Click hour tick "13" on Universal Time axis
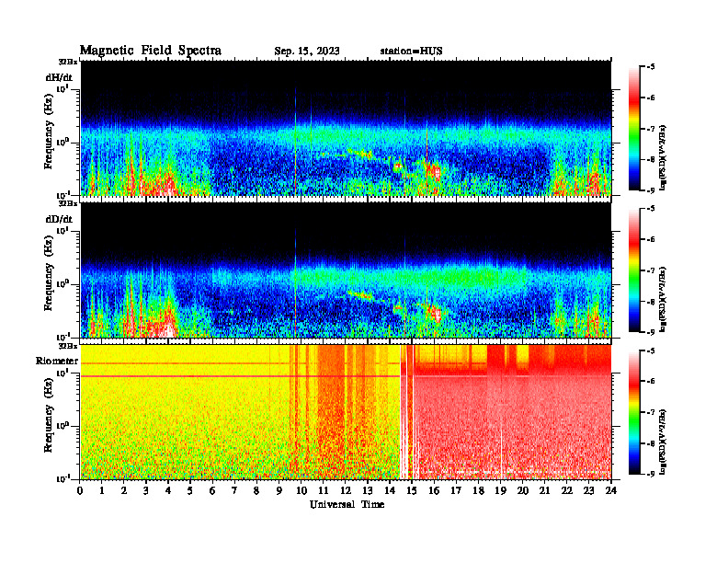Screen dimensions: 728x563 [368, 490]
